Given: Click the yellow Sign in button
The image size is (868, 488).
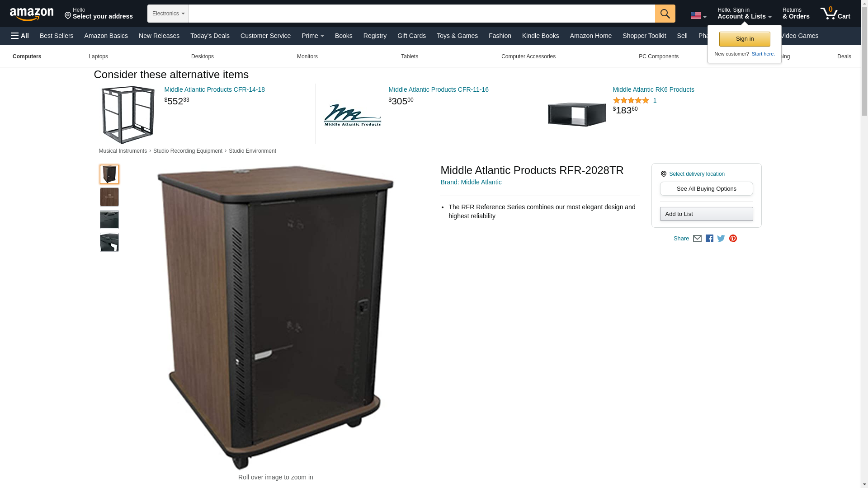Looking at the screenshot, I should point(744,39).
